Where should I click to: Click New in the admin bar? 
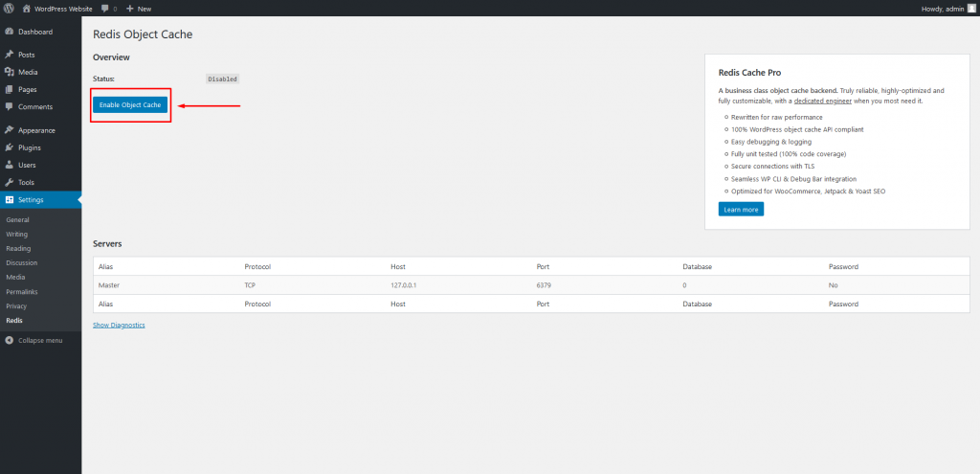pos(145,9)
